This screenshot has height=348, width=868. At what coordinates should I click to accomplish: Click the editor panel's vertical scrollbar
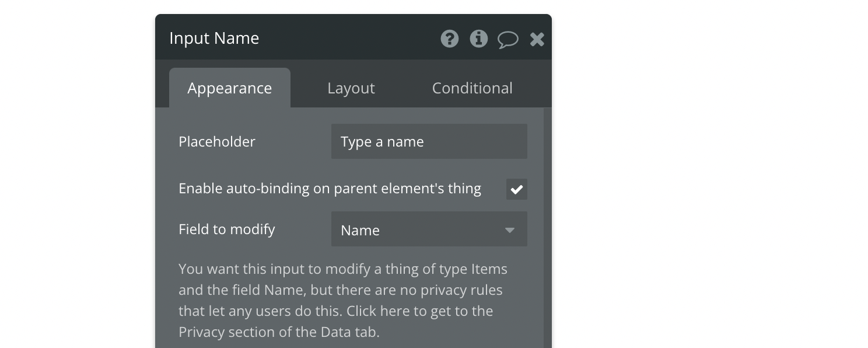[x=547, y=228]
